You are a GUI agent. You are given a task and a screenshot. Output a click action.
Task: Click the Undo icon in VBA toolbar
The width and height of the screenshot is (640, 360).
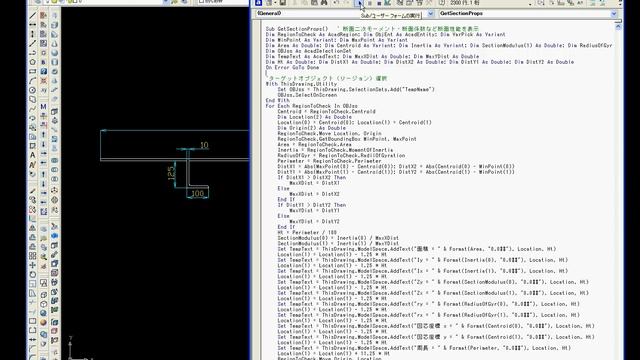coord(336,3)
